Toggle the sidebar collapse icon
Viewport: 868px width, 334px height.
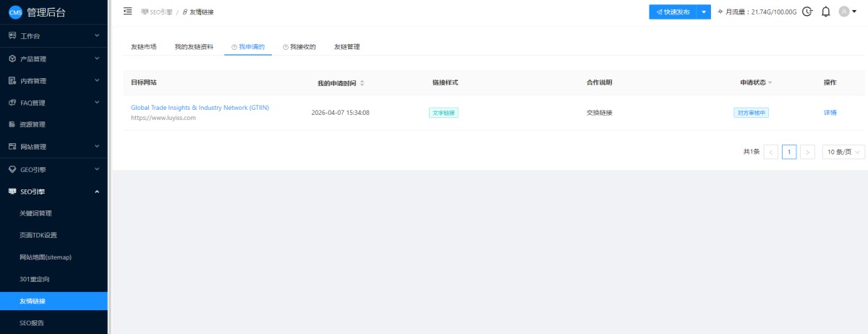[x=128, y=11]
